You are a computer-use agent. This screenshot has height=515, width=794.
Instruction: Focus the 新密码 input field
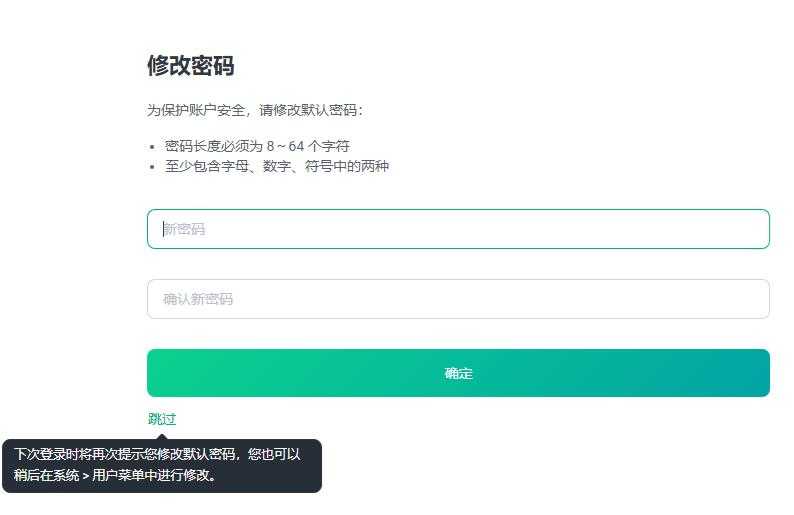(x=458, y=229)
